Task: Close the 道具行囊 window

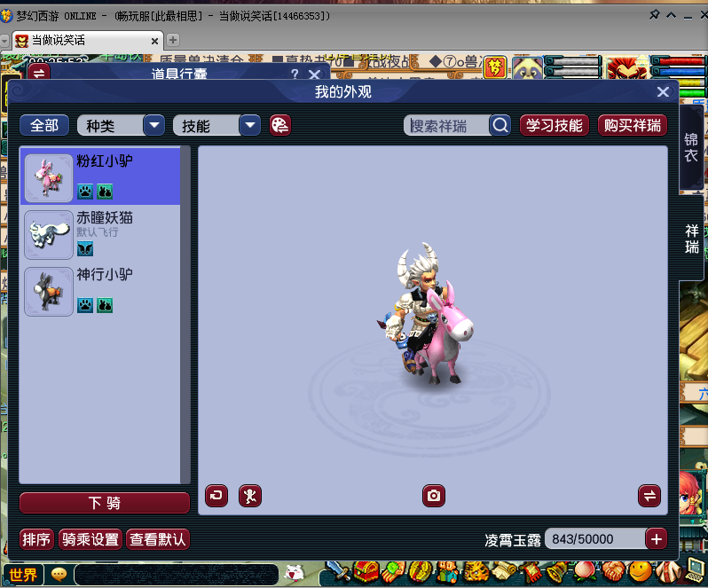Action: 314,74
